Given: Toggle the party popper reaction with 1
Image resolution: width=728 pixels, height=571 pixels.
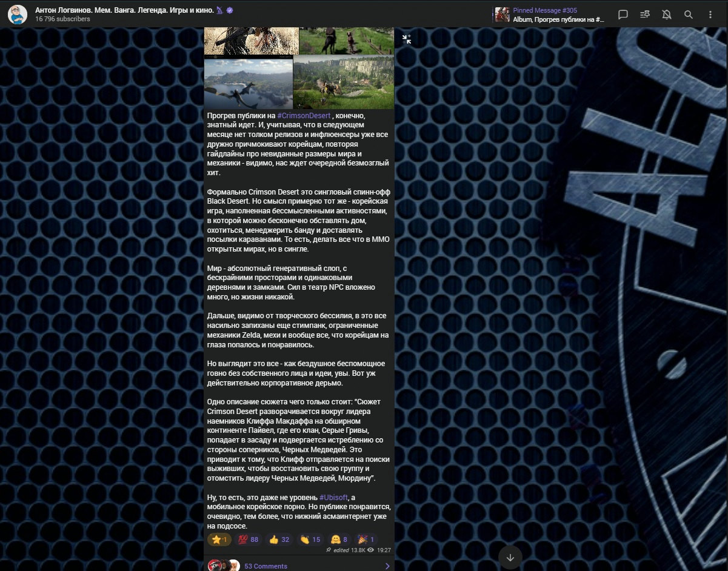Looking at the screenshot, I should point(366,539).
